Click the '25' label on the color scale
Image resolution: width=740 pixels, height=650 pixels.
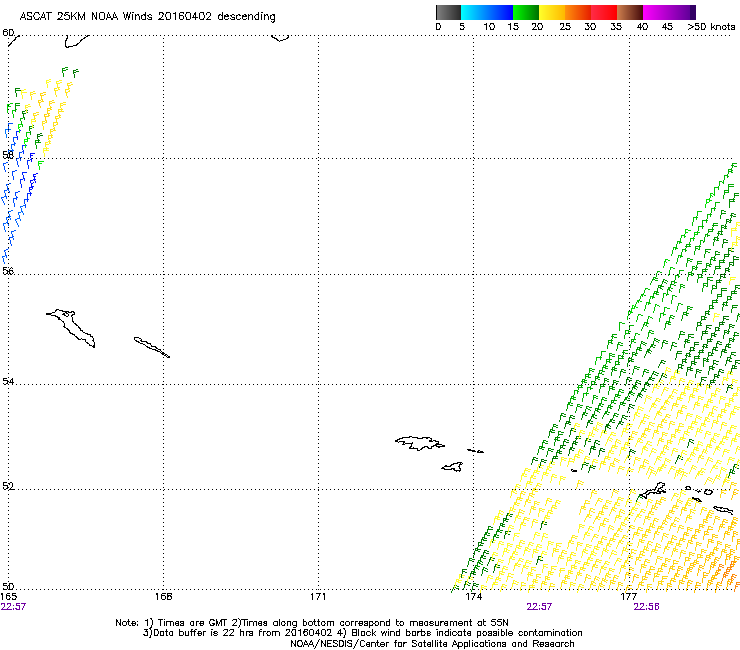coord(565,27)
